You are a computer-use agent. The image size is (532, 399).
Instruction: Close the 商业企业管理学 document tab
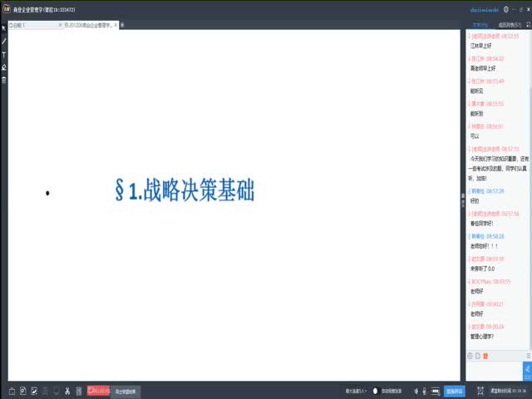(x=116, y=25)
